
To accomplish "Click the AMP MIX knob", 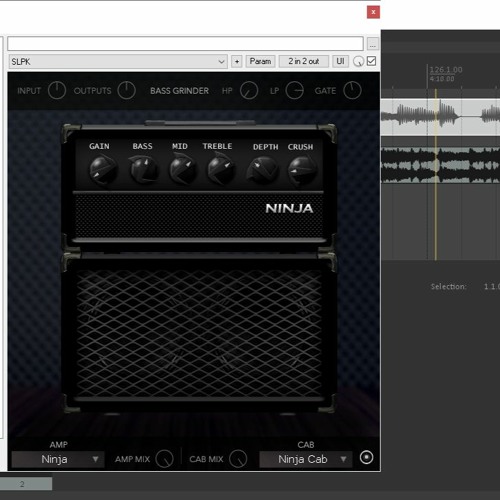I will coord(165,459).
